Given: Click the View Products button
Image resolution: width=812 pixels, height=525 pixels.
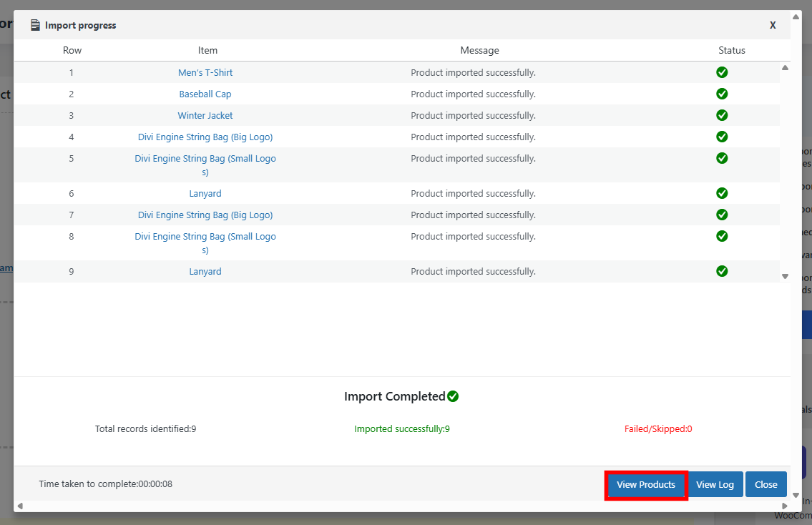Looking at the screenshot, I should [645, 485].
